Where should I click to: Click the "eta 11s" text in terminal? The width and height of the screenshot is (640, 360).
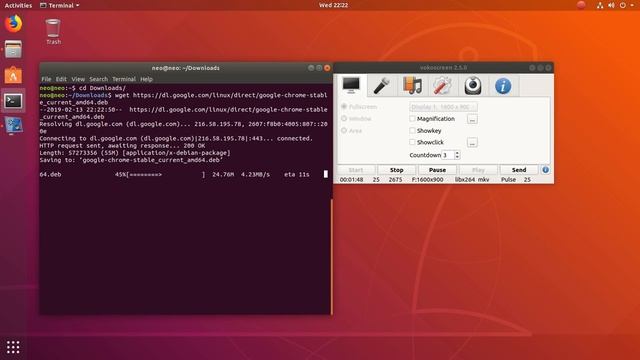point(297,174)
